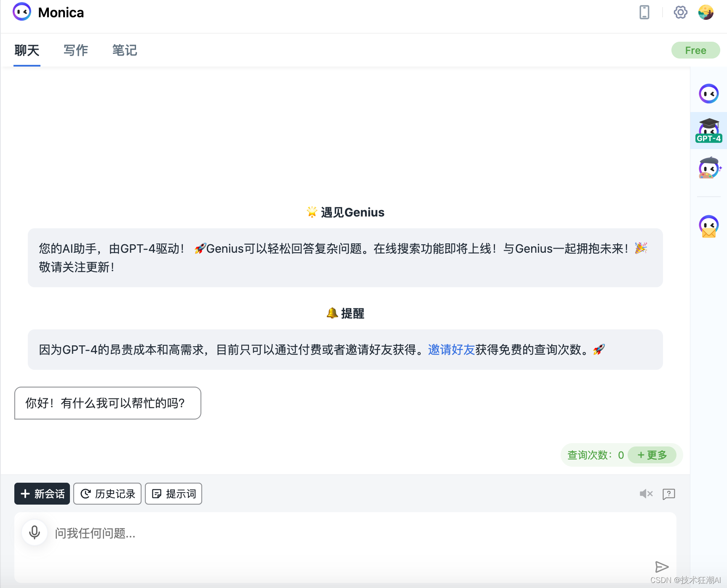This screenshot has width=727, height=588.
Task: Click the microphone voice input button
Action: tap(35, 532)
